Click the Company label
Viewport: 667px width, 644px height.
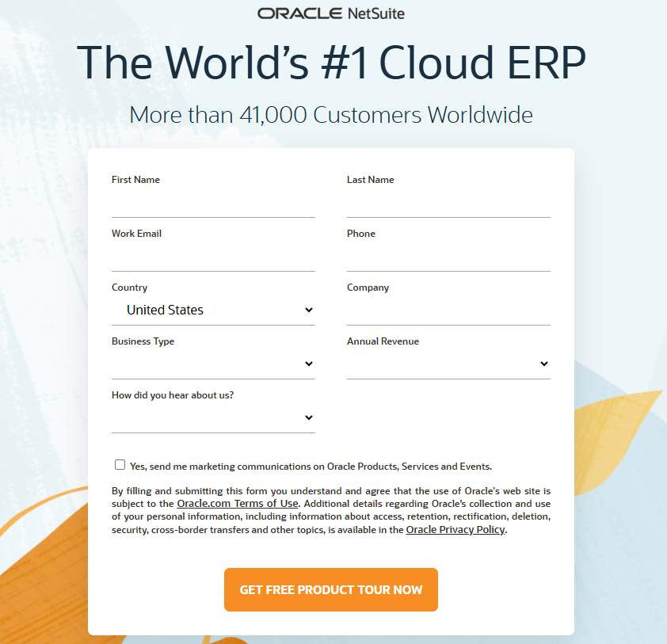(368, 288)
